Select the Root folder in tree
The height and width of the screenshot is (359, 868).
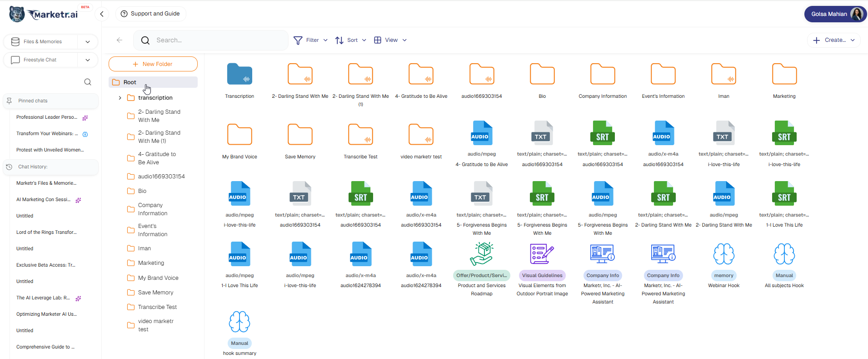(153, 82)
